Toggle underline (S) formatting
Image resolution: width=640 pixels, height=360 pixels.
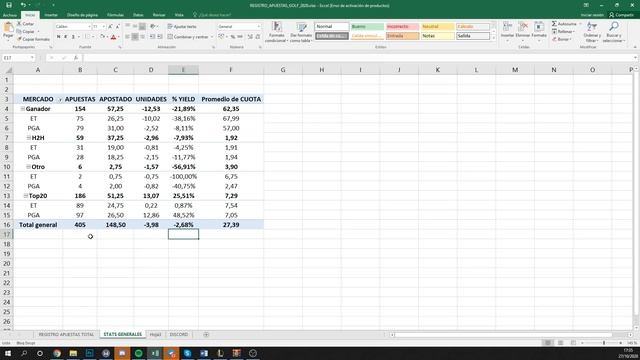point(73,37)
